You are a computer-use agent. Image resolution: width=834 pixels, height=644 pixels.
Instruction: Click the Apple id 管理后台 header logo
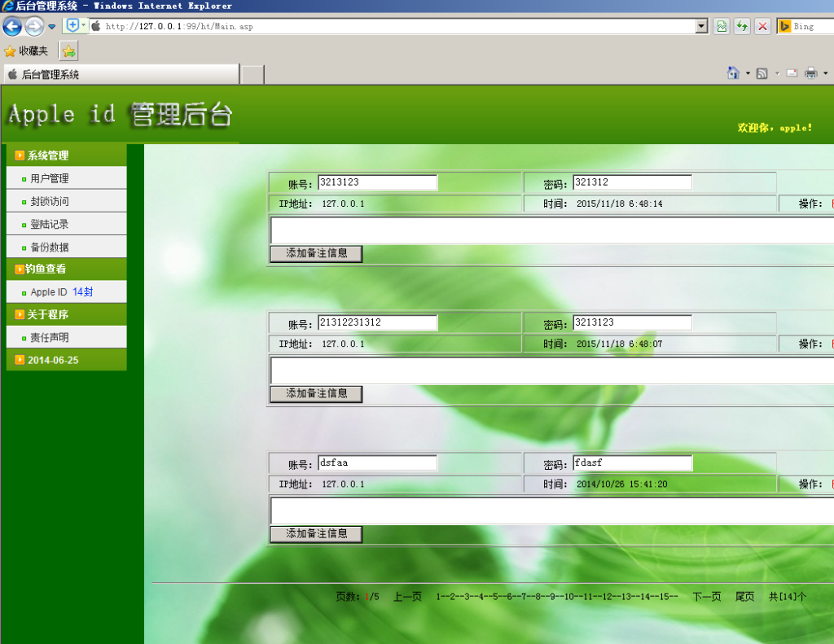pyautogui.click(x=121, y=114)
